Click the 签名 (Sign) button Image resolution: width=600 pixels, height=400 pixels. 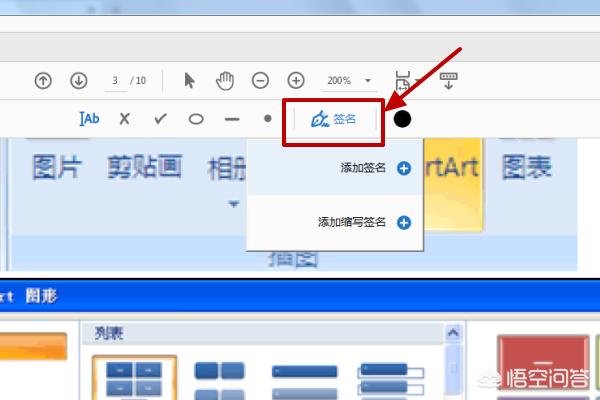334,119
